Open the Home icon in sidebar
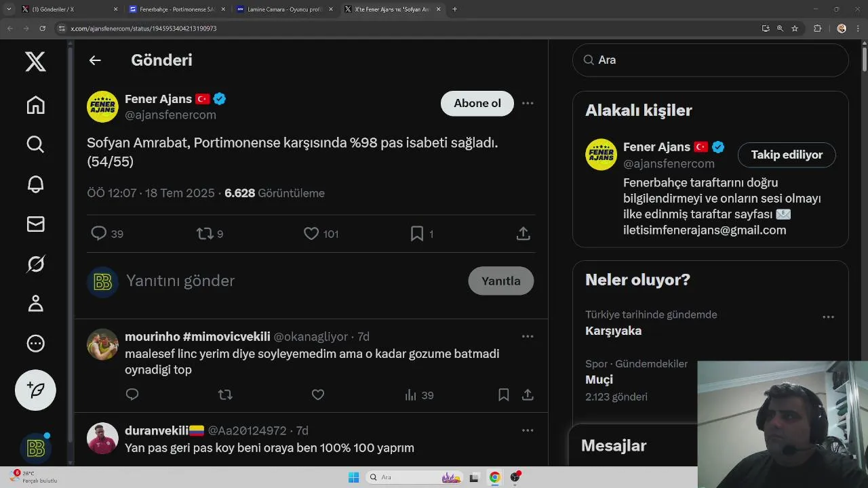Image resolution: width=868 pixels, height=488 pixels. click(35, 105)
